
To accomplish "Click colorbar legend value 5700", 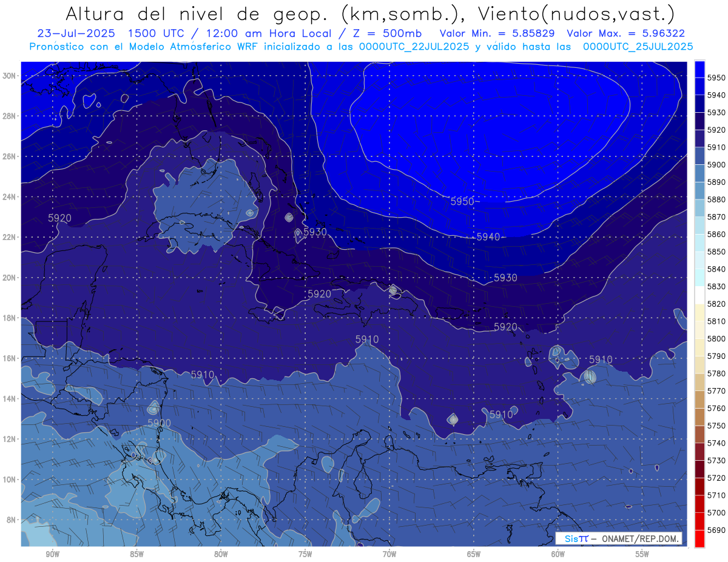I will point(716,513).
